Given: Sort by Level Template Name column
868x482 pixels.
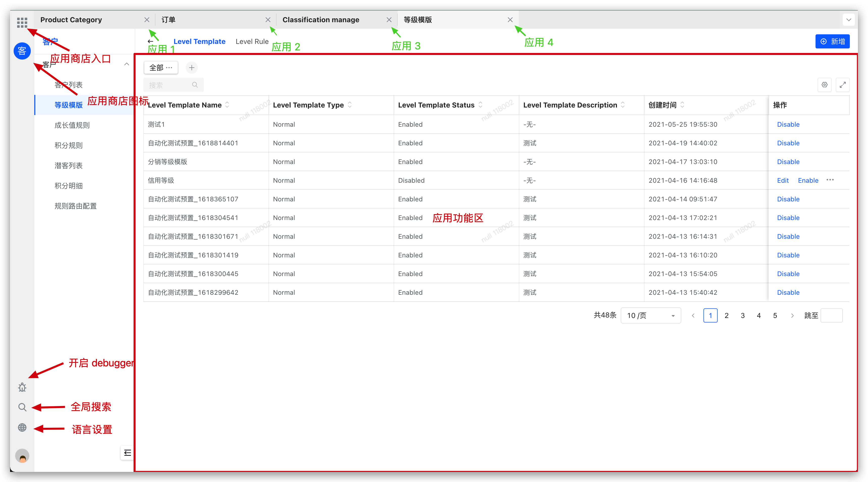Looking at the screenshot, I should click(x=227, y=105).
